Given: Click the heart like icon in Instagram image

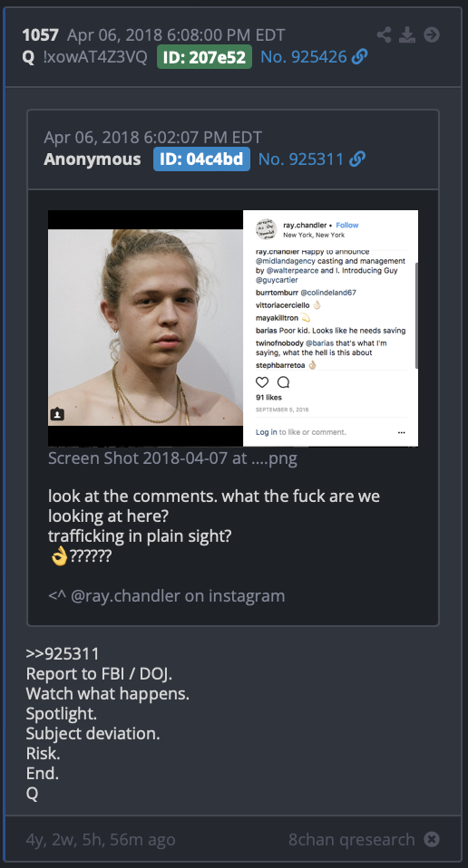Looking at the screenshot, I should point(262,382).
